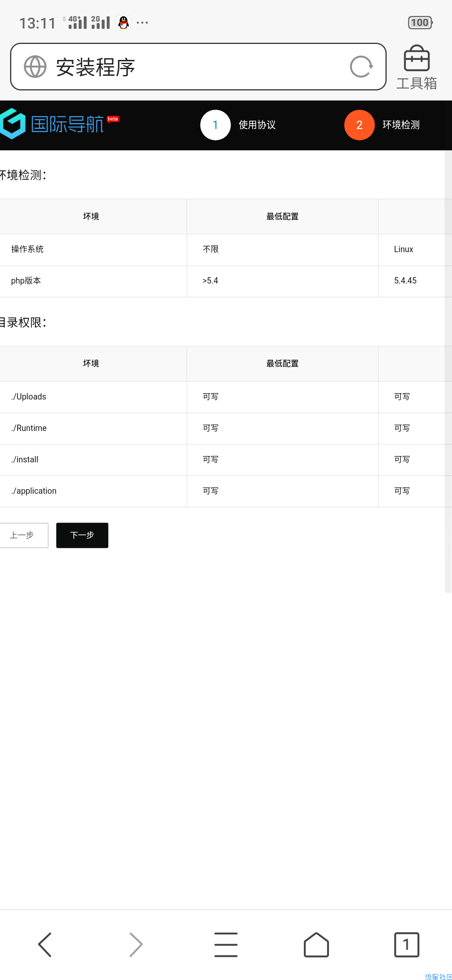Tap the 安装程序 address bar field
Viewport: 452px width, 980px height.
coord(198,67)
